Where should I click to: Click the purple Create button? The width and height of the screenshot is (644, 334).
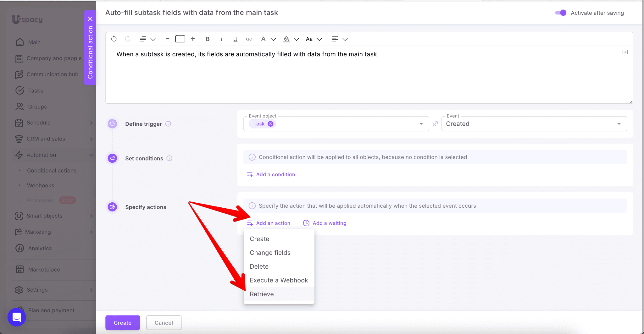click(122, 323)
